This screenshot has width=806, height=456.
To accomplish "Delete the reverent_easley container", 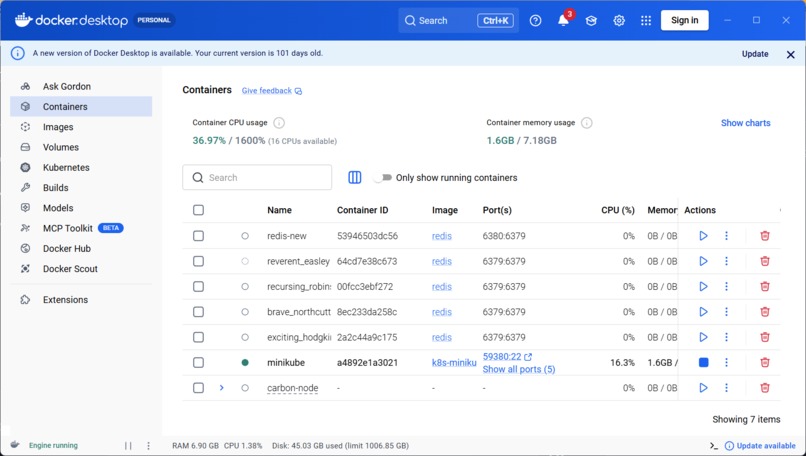I will [x=765, y=261].
